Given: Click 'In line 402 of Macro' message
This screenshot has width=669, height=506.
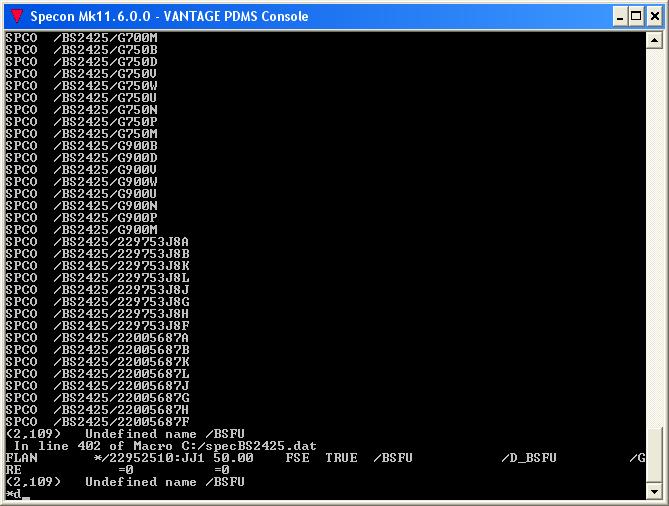Looking at the screenshot, I should point(93,445).
